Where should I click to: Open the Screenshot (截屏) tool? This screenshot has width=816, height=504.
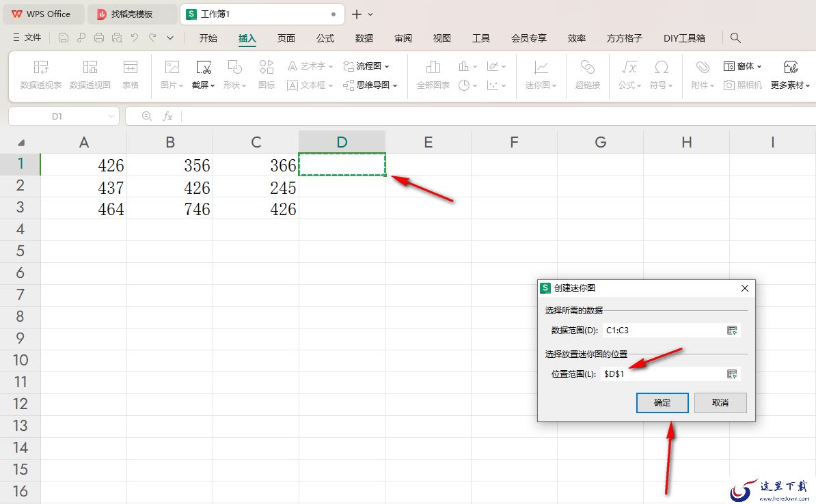(x=203, y=74)
